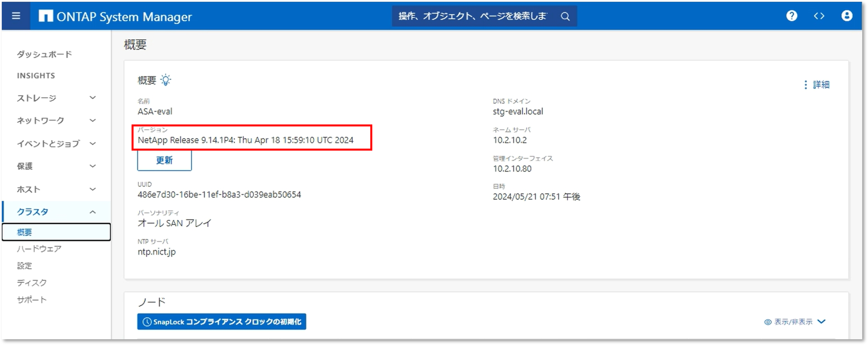Expand the 保護 menu chevron
This screenshot has height=345, width=868.
click(x=93, y=166)
